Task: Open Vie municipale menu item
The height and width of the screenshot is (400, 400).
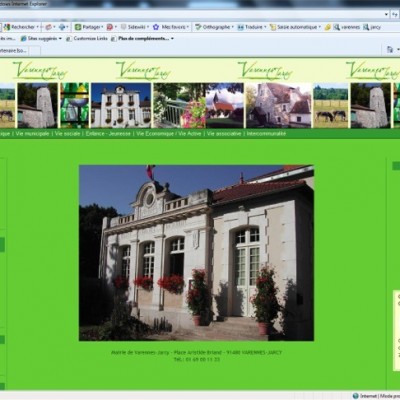Action: click(32, 134)
